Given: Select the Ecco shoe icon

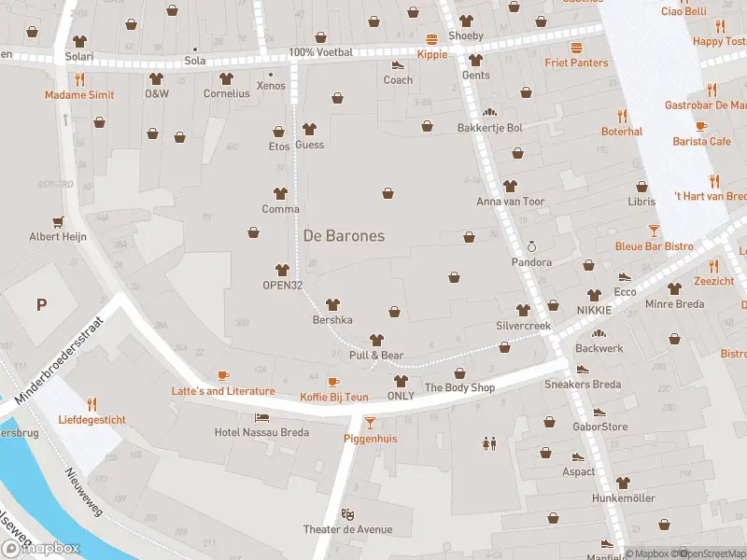Looking at the screenshot, I should (625, 277).
